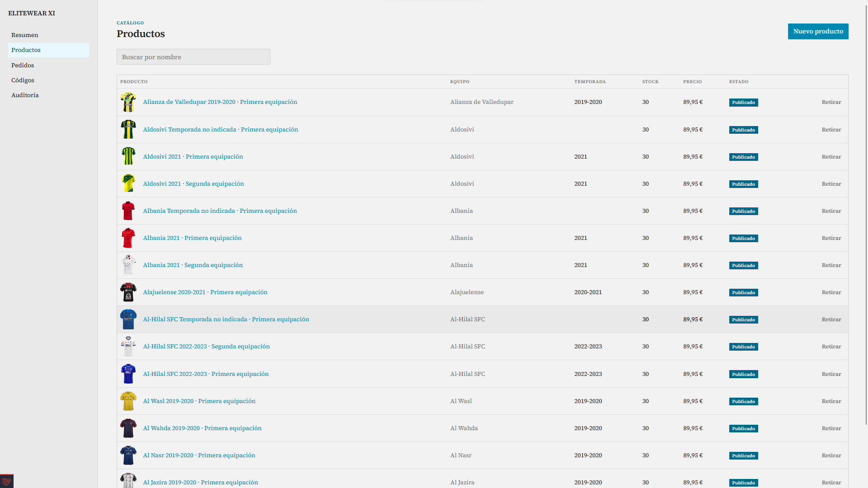Image resolution: width=868 pixels, height=488 pixels.
Task: Open the Productos sidebar item
Action: pos(48,50)
